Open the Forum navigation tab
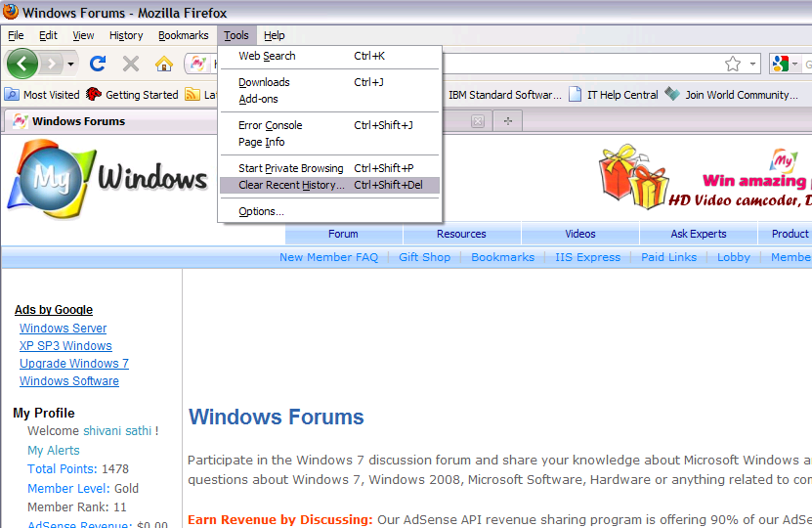This screenshot has height=528, width=812. coord(343,234)
